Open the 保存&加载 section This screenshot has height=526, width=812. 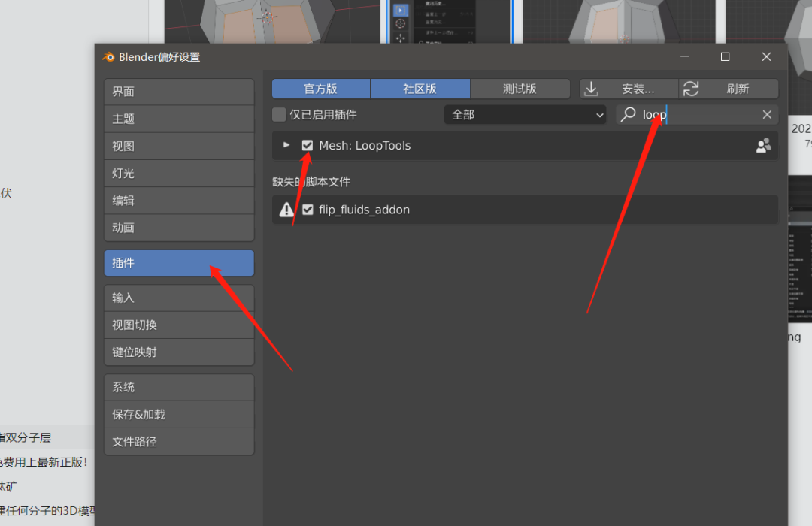pyautogui.click(x=179, y=414)
